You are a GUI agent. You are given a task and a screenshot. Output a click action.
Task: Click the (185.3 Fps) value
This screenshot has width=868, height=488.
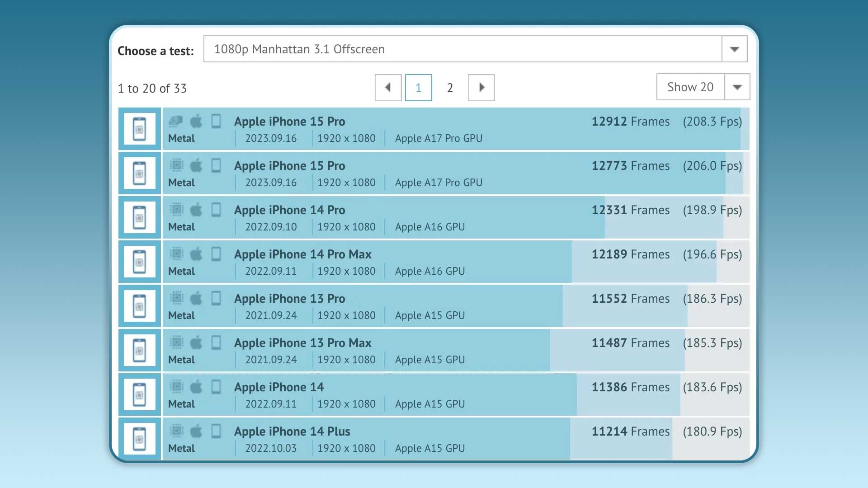click(x=712, y=343)
